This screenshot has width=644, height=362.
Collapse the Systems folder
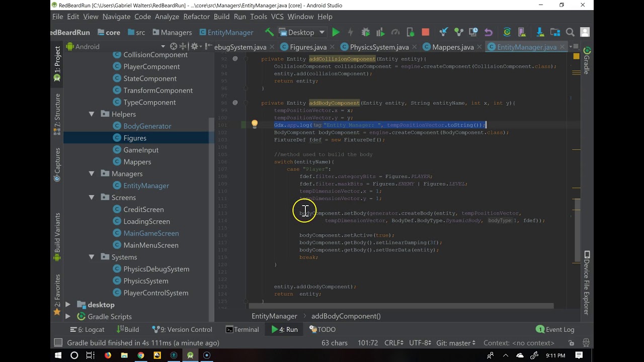pos(92,257)
